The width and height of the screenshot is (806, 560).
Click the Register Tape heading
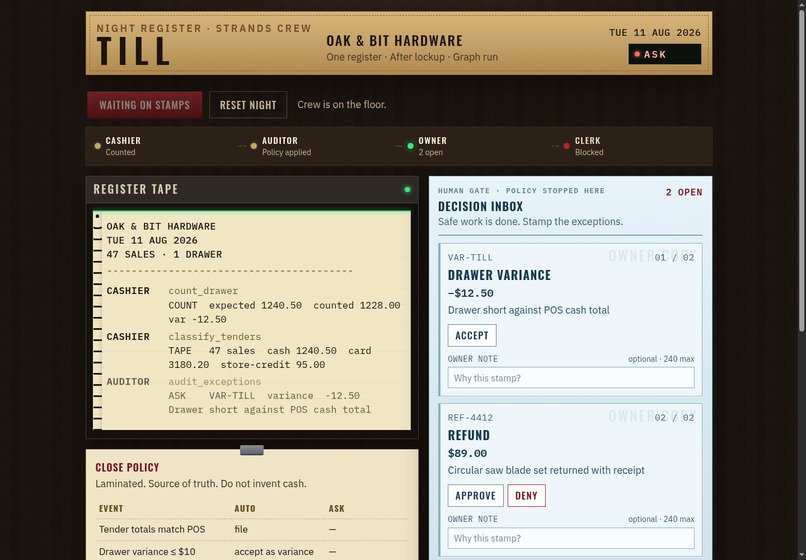point(136,189)
